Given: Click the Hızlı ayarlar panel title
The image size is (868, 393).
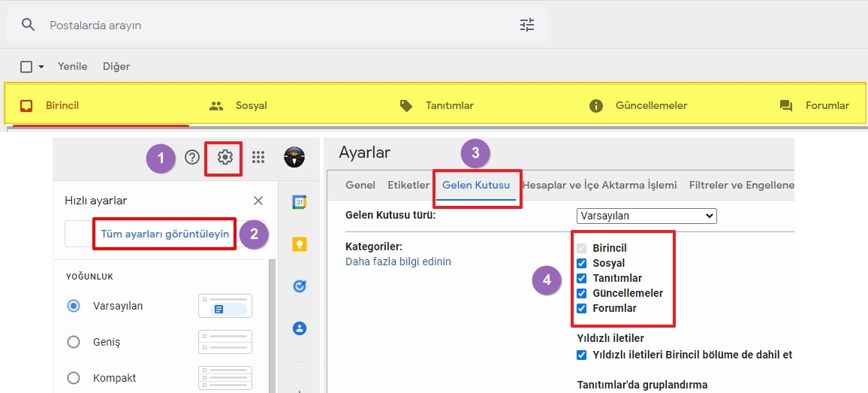Looking at the screenshot, I should [96, 201].
